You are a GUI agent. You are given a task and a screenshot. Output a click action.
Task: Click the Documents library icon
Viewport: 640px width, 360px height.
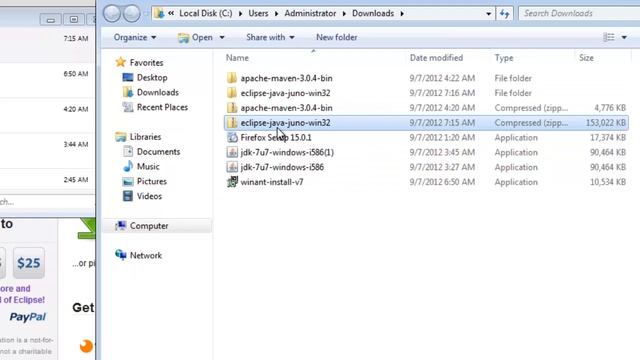128,151
